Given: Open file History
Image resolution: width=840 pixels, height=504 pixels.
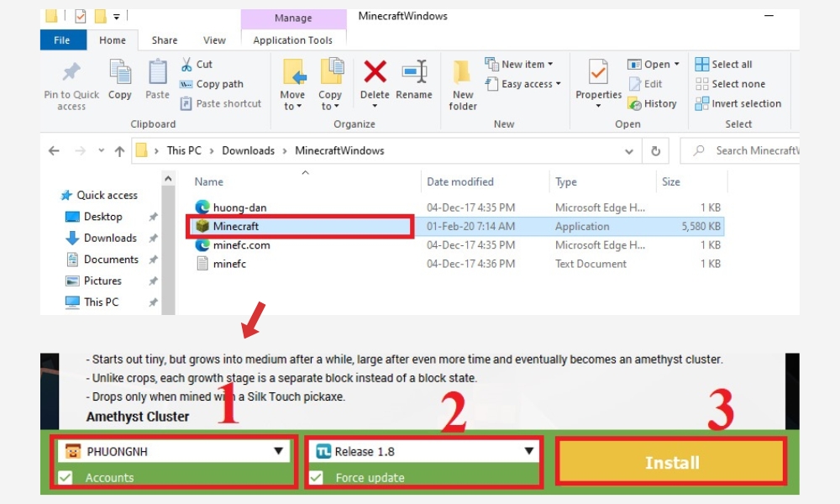Looking at the screenshot, I should tap(652, 104).
